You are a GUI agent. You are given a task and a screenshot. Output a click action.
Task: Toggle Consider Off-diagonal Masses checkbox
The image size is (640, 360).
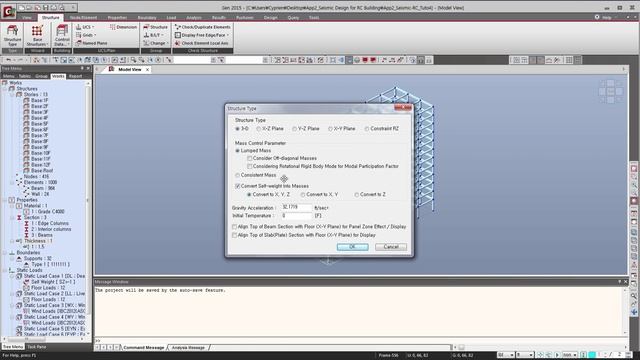[249, 158]
